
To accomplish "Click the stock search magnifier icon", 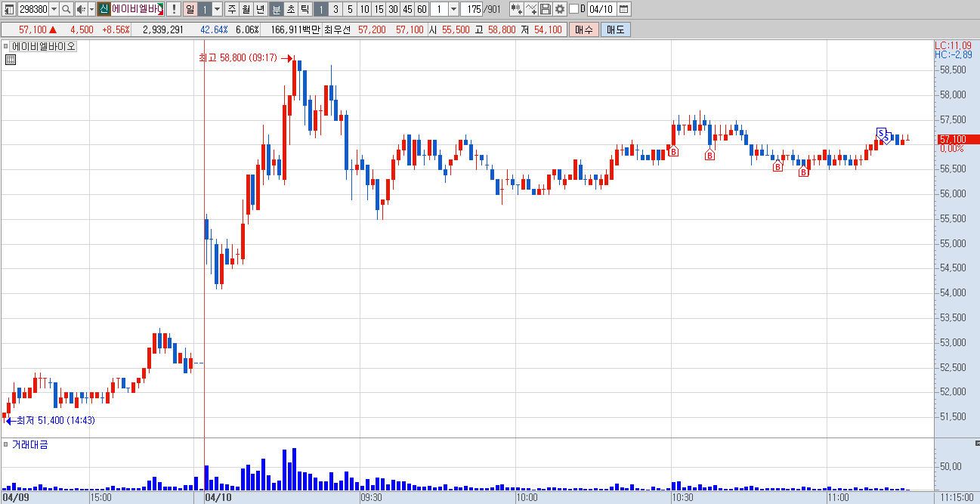I will (x=66, y=9).
